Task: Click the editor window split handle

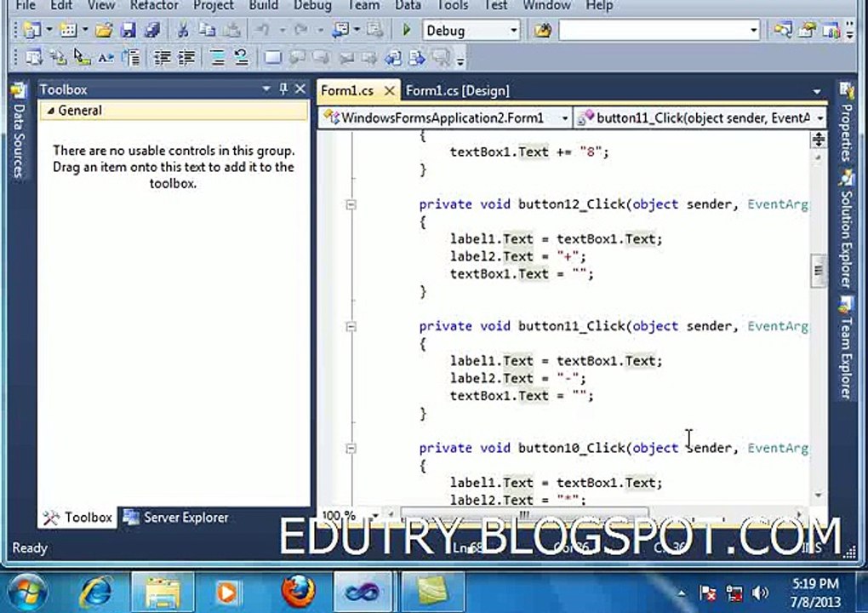Action: [x=818, y=139]
